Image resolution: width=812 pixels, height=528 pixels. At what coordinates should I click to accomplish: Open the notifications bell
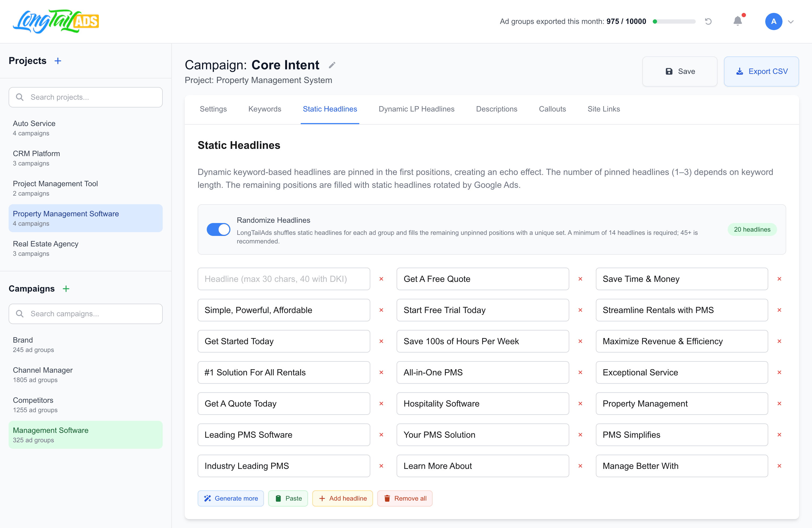click(x=738, y=21)
